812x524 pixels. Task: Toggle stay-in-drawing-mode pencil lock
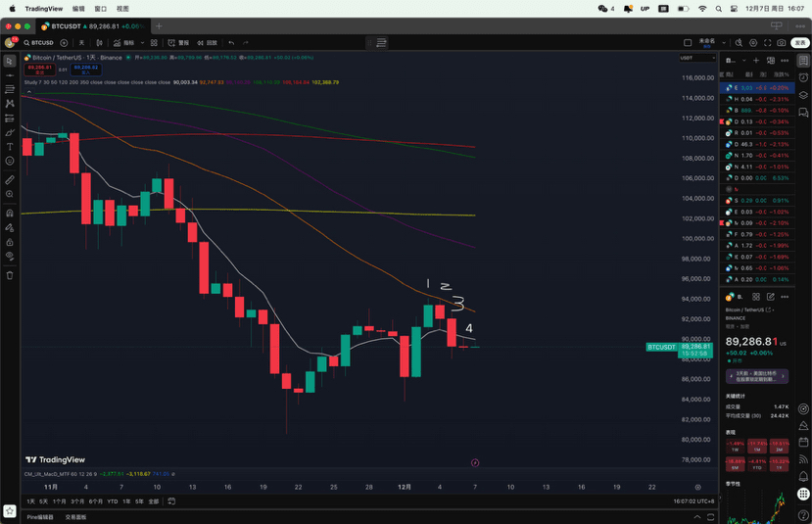10,228
